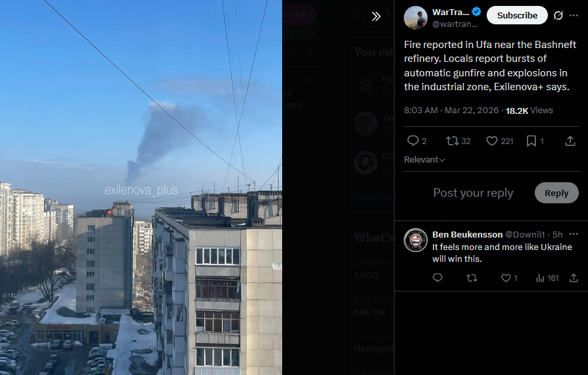The width and height of the screenshot is (588, 375).
Task: Open WarTranslated profile avatar
Action: pos(416,17)
